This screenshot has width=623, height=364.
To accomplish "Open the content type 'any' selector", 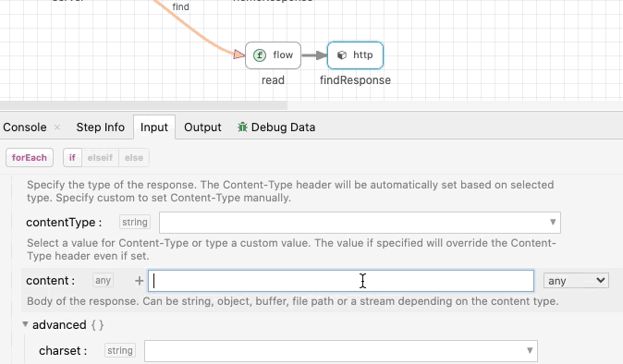I will click(576, 281).
